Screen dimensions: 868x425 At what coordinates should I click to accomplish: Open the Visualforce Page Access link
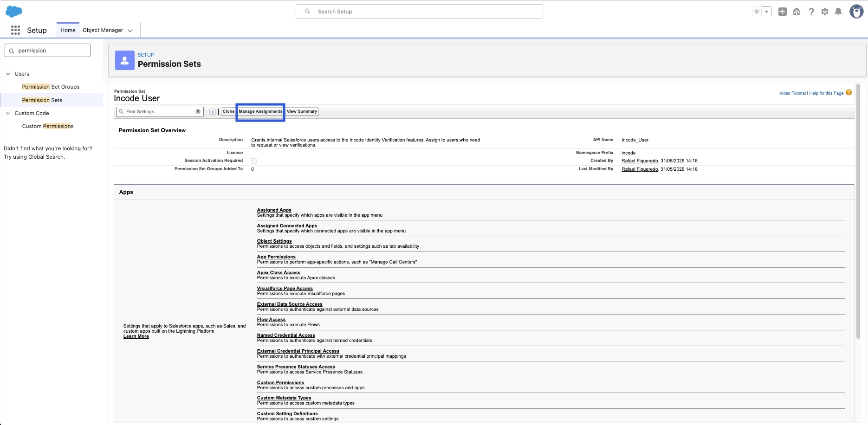(x=285, y=289)
